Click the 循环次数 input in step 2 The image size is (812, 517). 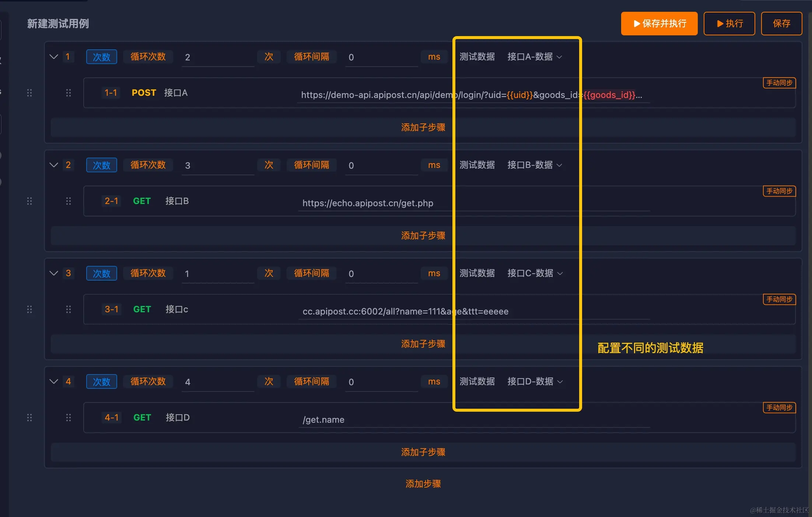[x=217, y=166]
